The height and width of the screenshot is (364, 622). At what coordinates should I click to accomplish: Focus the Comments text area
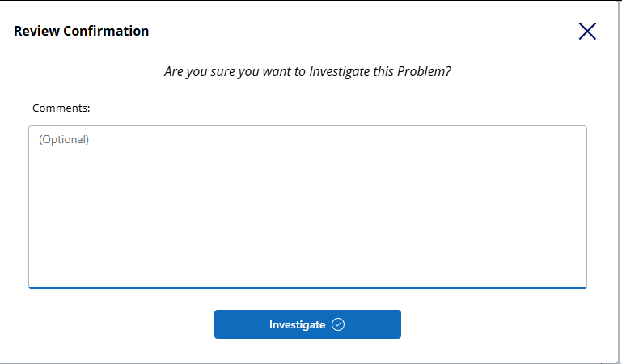307,206
